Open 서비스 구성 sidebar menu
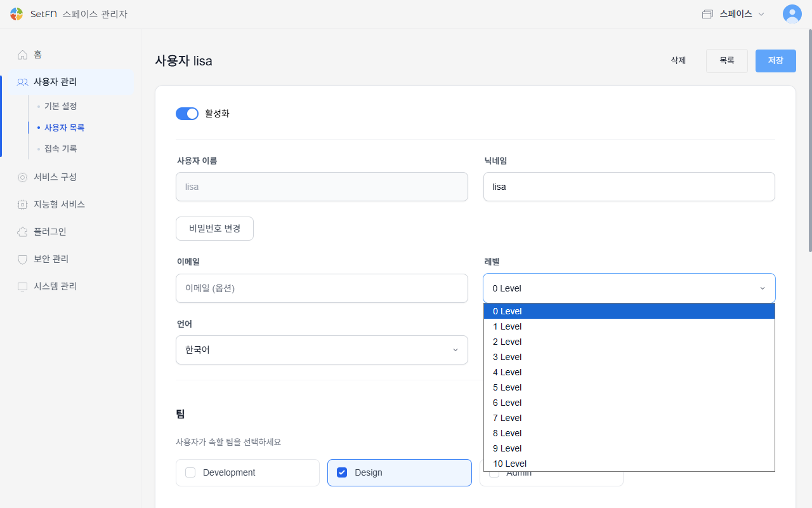The height and width of the screenshot is (508, 812). [71, 177]
